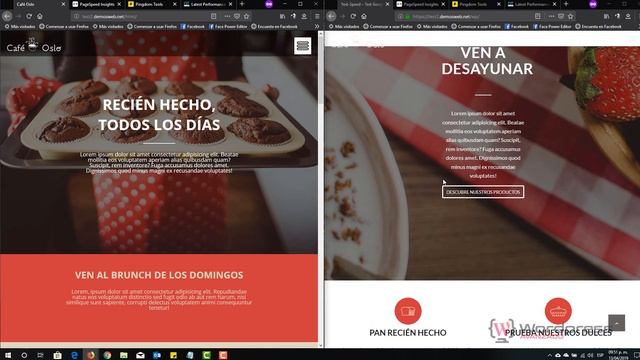Open Encuesta en Facebook bookmark in left window
The height and width of the screenshot is (360, 640).
(274, 27)
